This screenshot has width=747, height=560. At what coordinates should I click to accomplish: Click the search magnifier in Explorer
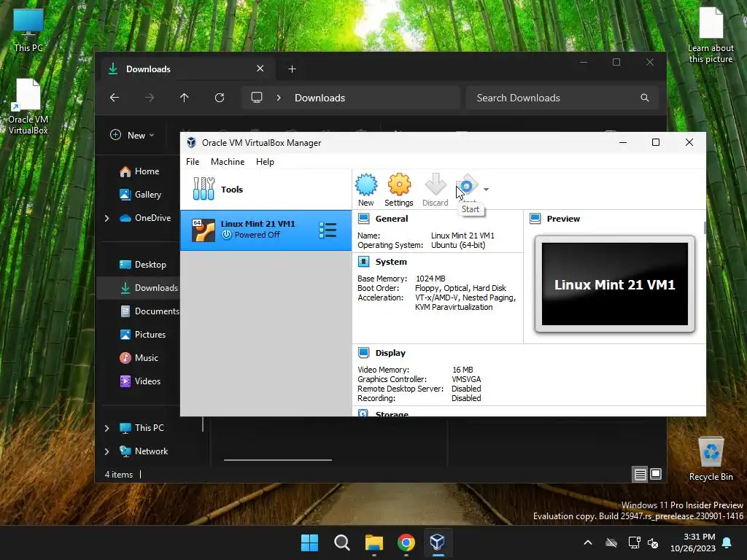(645, 98)
